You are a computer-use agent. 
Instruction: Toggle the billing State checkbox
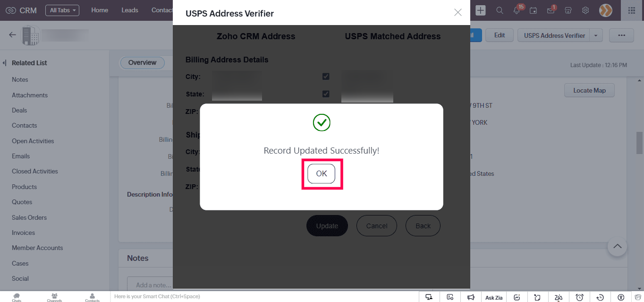326,94
